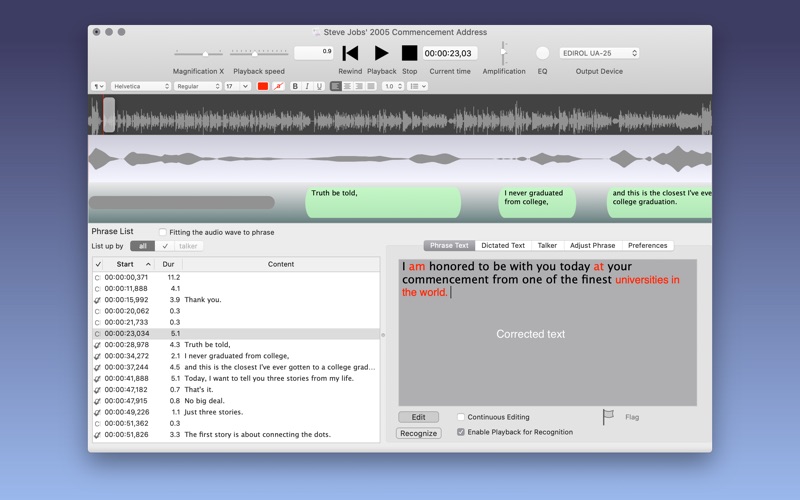
Task: Open the Regular typeface dropdown
Action: (198, 86)
